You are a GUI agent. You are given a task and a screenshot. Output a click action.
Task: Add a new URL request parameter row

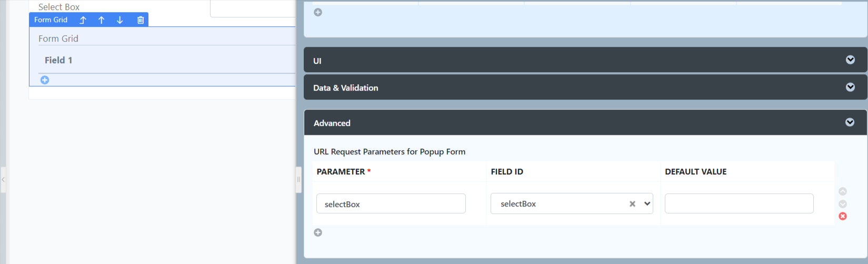(318, 232)
